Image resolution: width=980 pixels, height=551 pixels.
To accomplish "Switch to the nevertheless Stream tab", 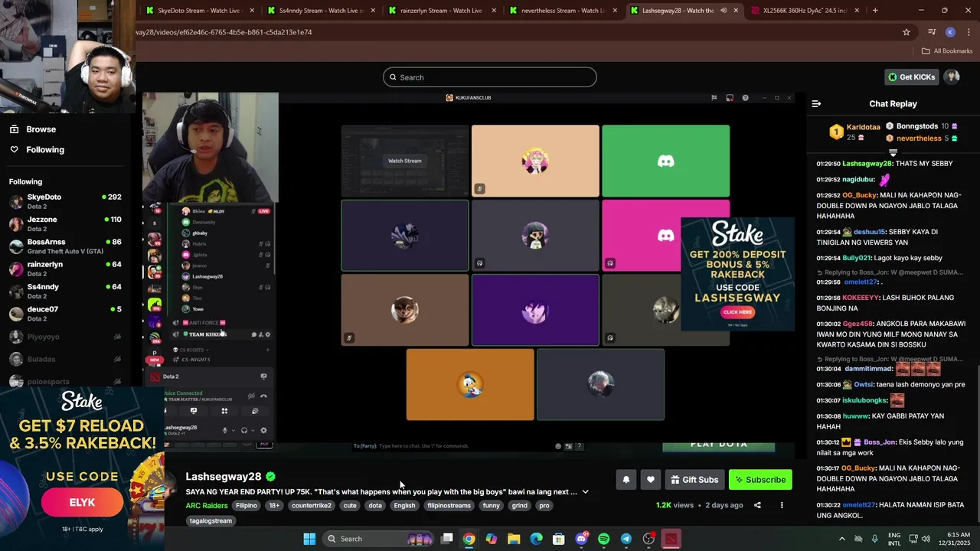I will (561, 11).
